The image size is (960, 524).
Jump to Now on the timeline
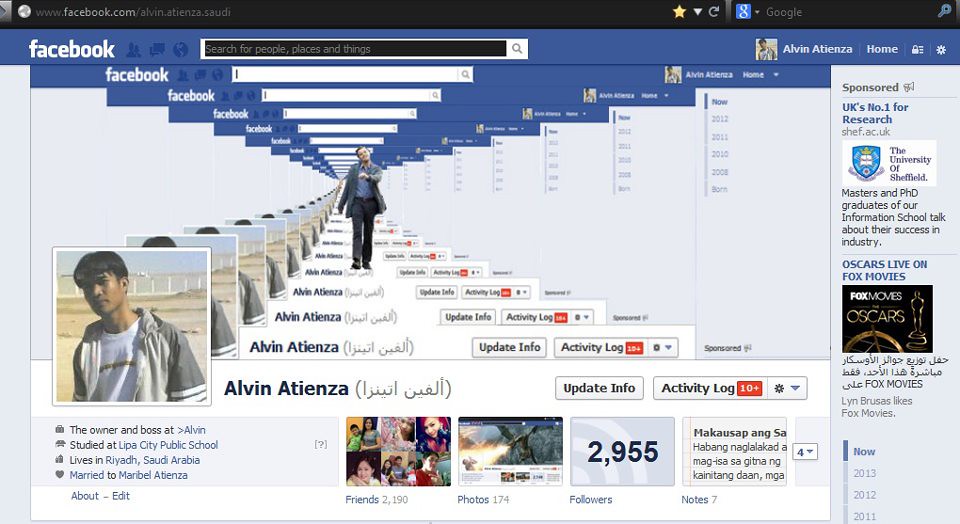864,452
